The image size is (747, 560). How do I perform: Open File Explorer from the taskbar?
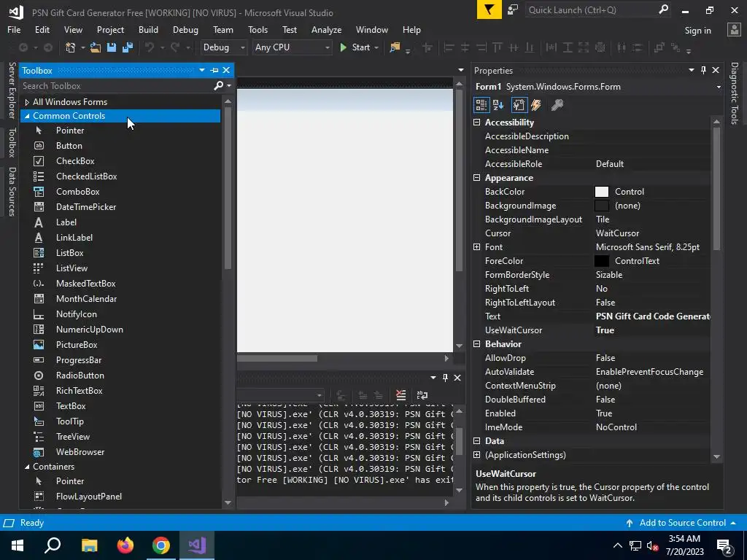90,545
